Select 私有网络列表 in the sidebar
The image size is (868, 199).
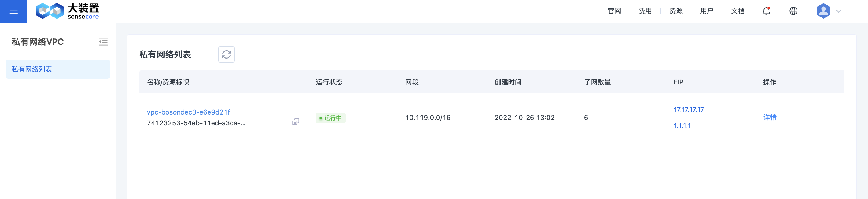pyautogui.click(x=58, y=69)
